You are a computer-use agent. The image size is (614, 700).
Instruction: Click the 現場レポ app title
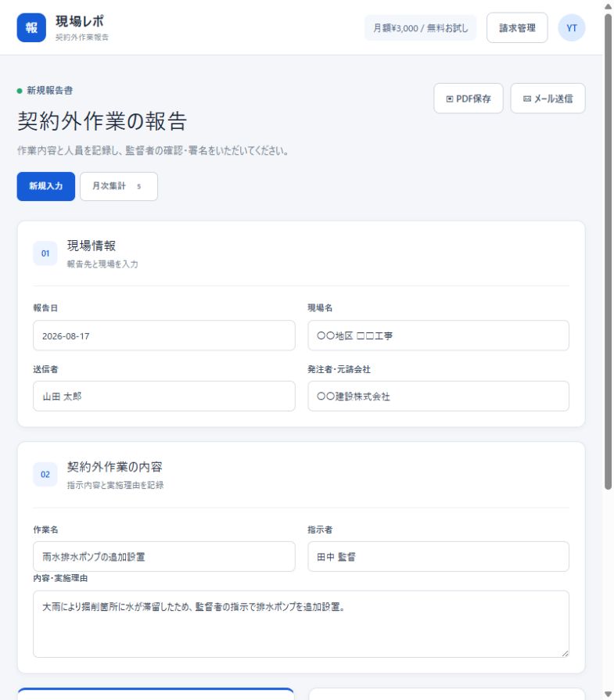click(x=80, y=21)
